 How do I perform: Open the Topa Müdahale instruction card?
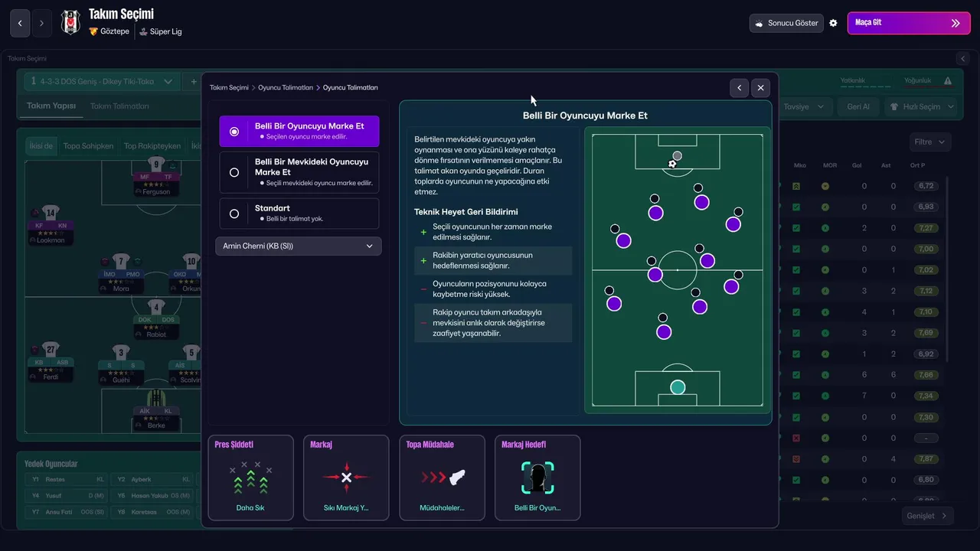point(442,478)
